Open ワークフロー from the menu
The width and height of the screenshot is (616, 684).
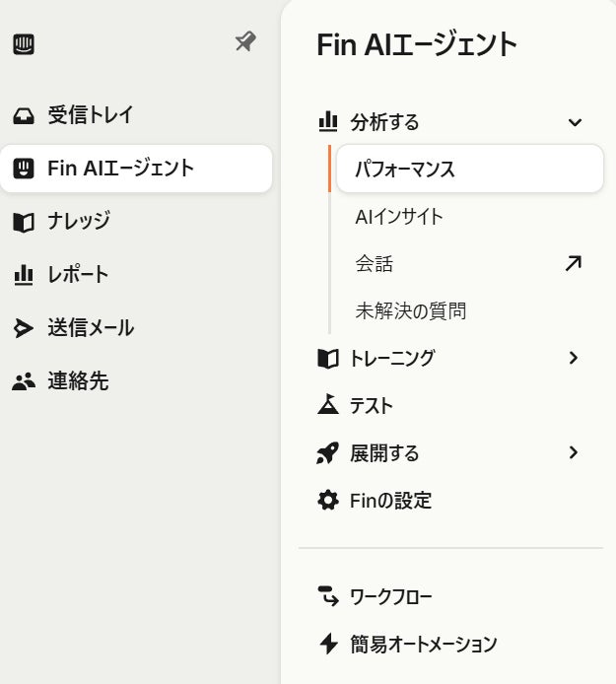point(390,596)
